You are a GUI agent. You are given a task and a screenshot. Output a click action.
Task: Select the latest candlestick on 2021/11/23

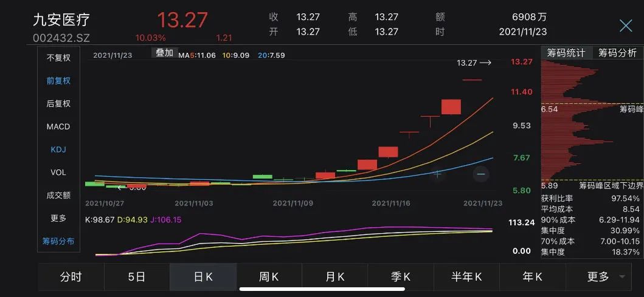click(x=471, y=80)
